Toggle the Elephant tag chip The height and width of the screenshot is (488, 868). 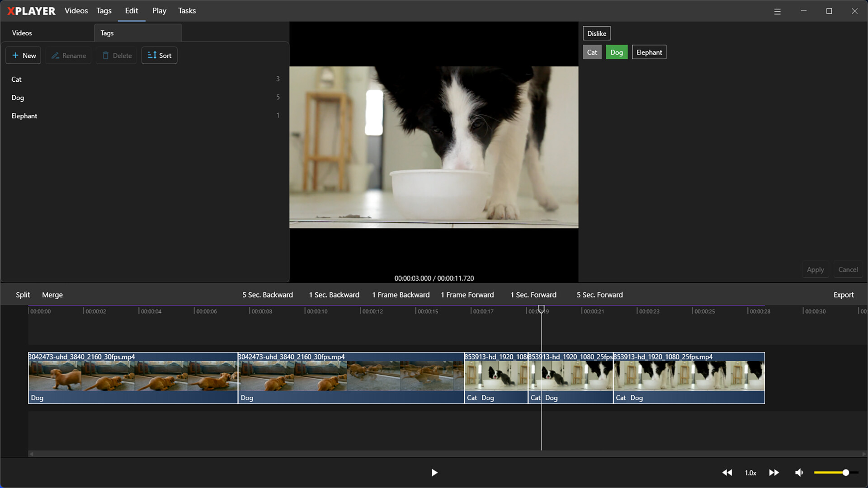click(x=649, y=52)
